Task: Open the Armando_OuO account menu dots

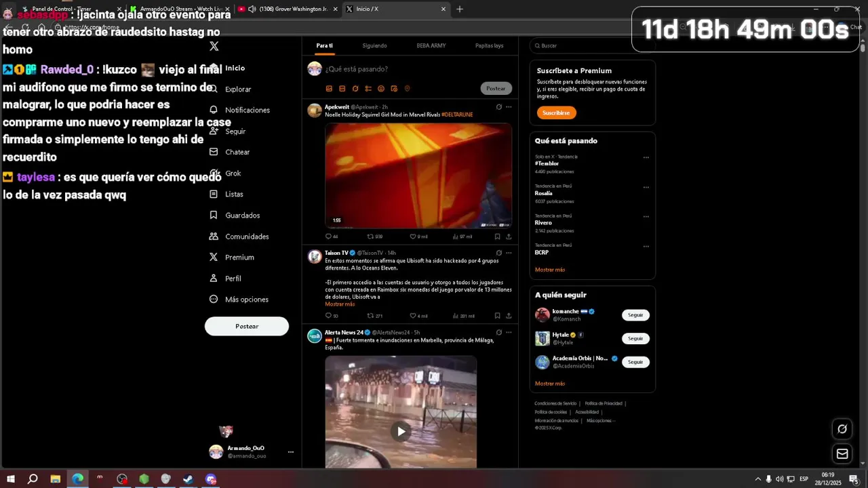Action: pos(290,452)
